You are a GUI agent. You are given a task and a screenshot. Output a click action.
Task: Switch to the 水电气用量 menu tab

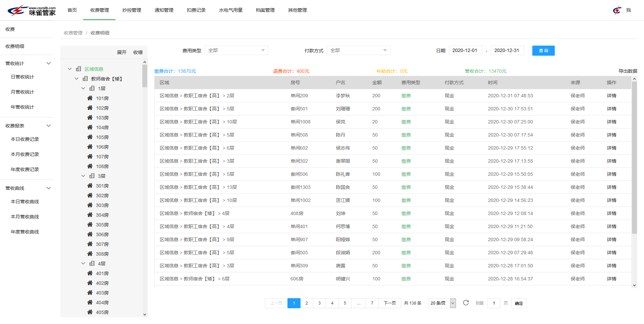tap(230, 10)
